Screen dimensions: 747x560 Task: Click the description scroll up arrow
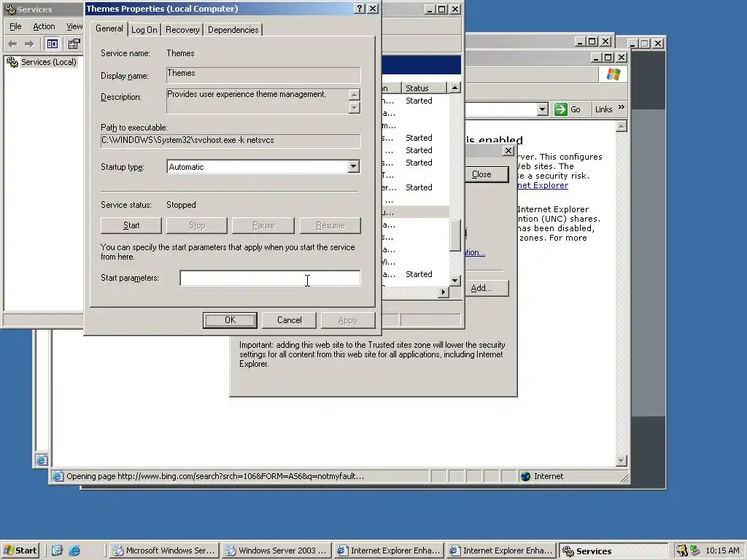(354, 94)
